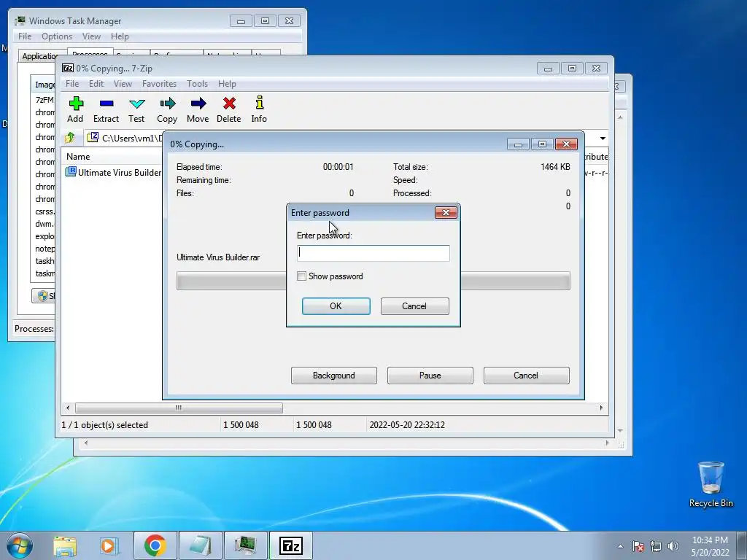This screenshot has width=747, height=560.
Task: Launch Windows Media Player from taskbar
Action: click(x=108, y=545)
